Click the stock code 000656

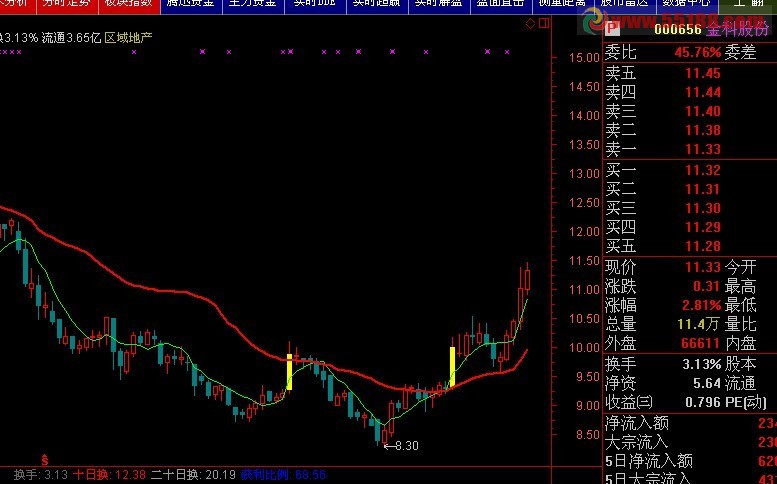[678, 29]
